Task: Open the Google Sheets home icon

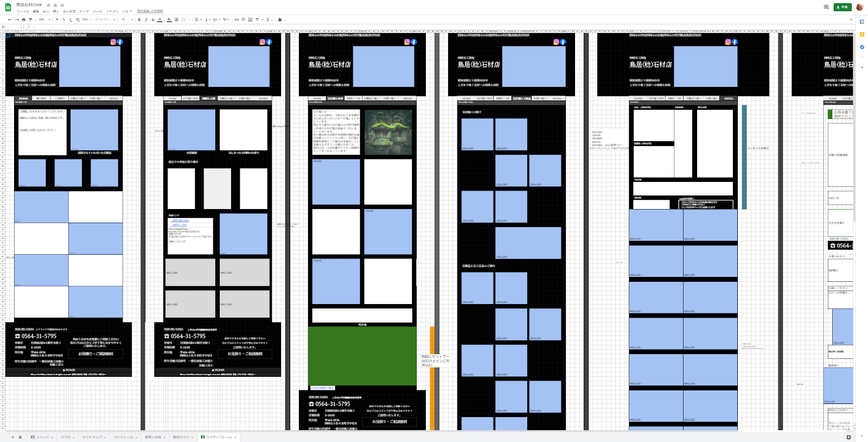Action: click(8, 7)
